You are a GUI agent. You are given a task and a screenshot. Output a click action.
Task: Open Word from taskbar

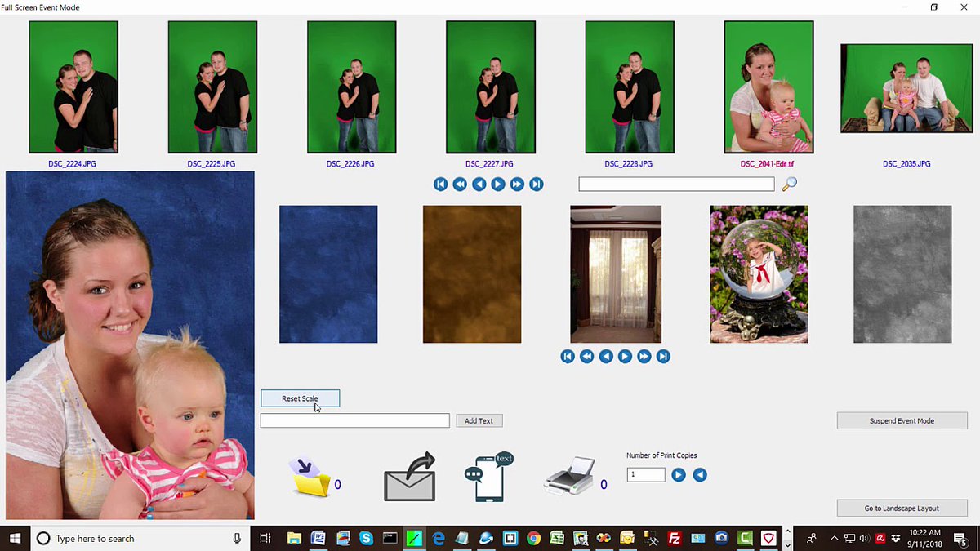pyautogui.click(x=318, y=538)
